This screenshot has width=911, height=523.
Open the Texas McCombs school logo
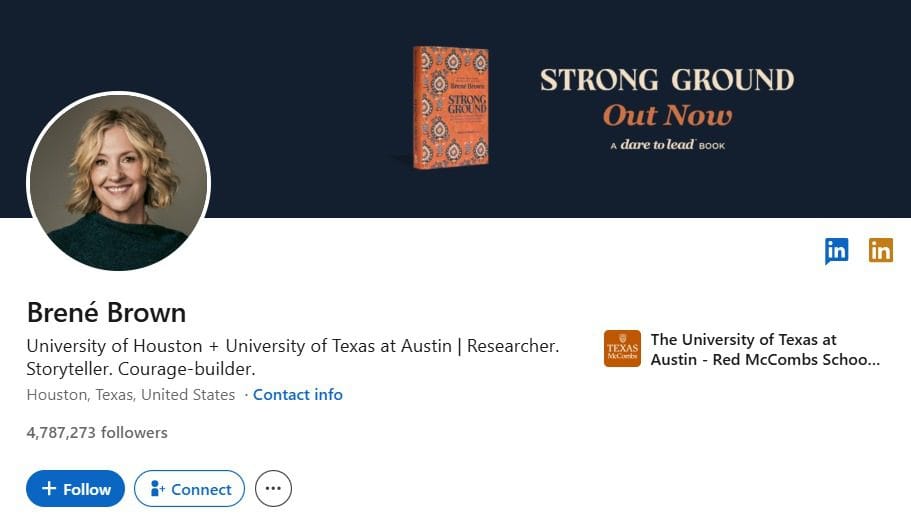(622, 348)
